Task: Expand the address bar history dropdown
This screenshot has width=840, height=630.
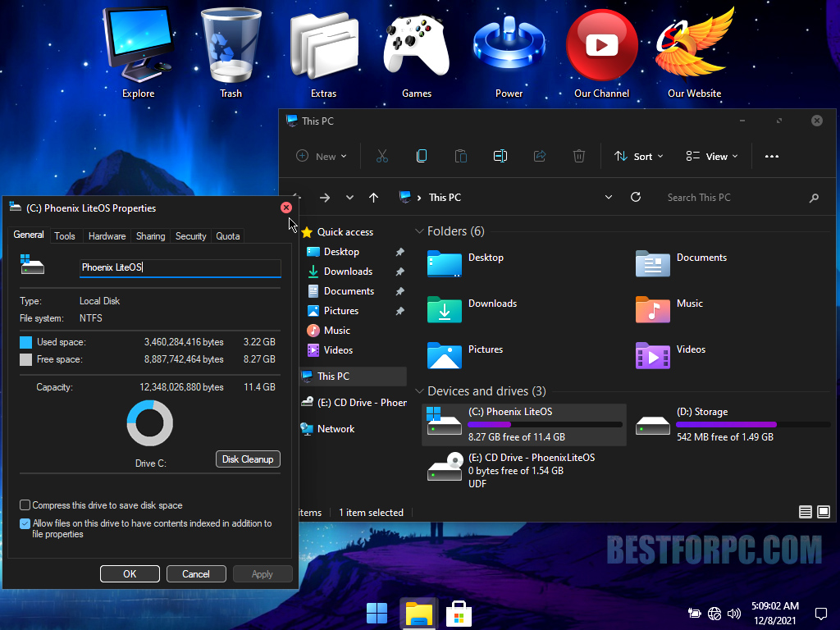Action: 609,197
